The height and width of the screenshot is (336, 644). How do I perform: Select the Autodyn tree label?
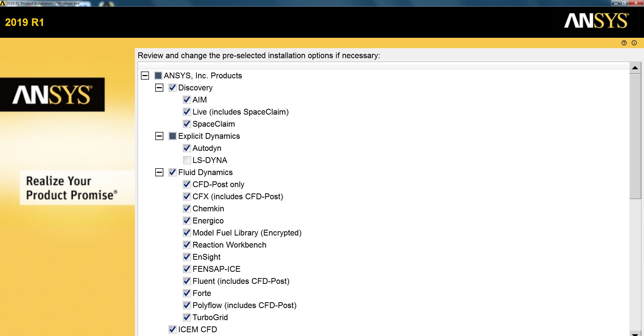(207, 148)
